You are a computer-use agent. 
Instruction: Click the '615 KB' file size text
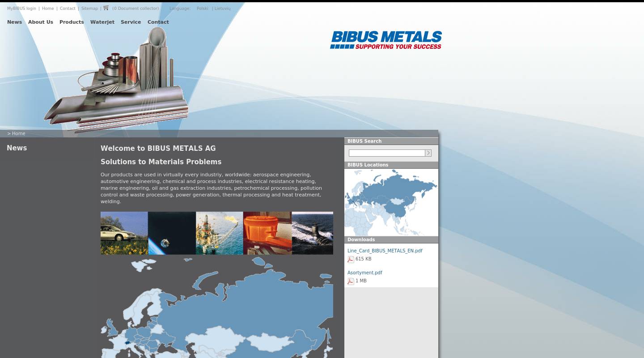click(364, 259)
